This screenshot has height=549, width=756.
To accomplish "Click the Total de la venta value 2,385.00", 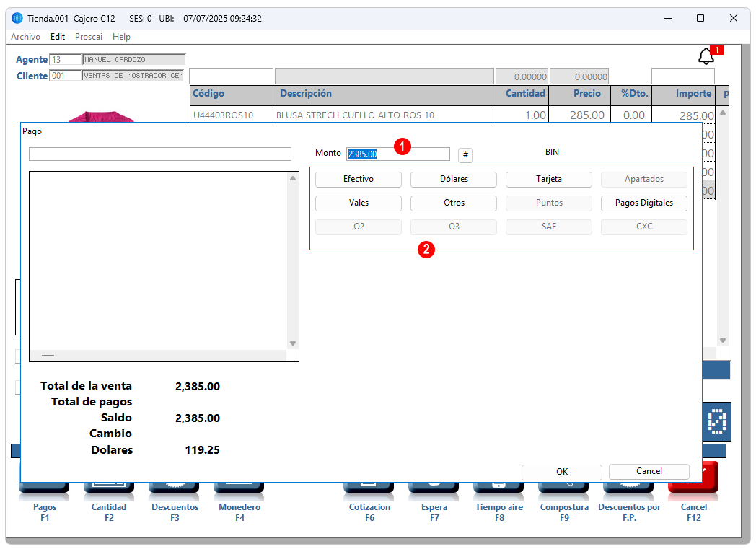I will coord(198,387).
